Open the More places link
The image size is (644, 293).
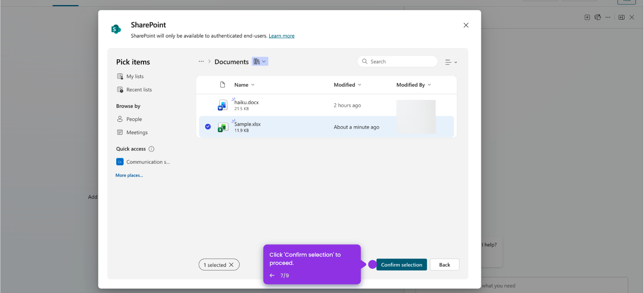point(129,175)
